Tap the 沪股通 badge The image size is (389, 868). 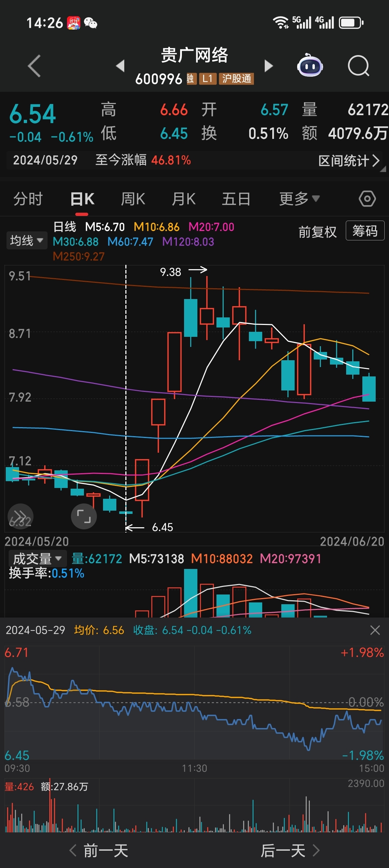pos(236,78)
